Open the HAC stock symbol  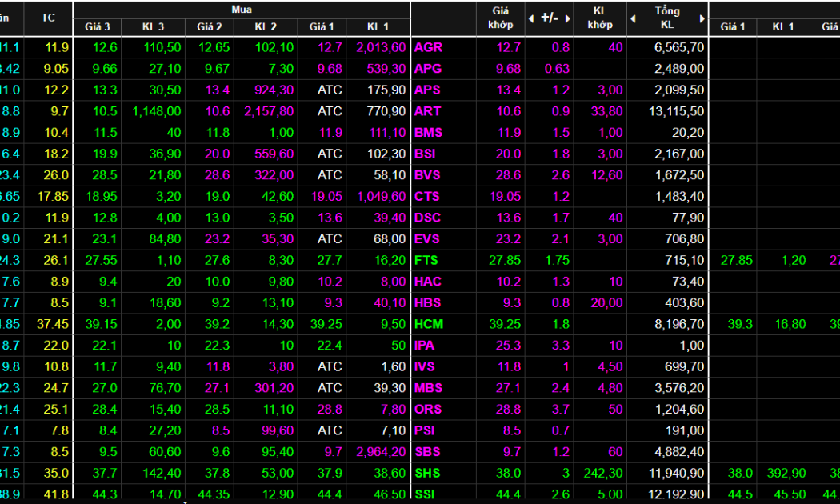pyautogui.click(x=428, y=282)
